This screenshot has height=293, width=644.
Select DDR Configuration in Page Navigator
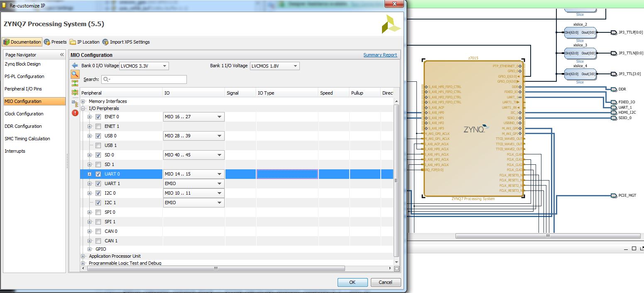click(23, 126)
